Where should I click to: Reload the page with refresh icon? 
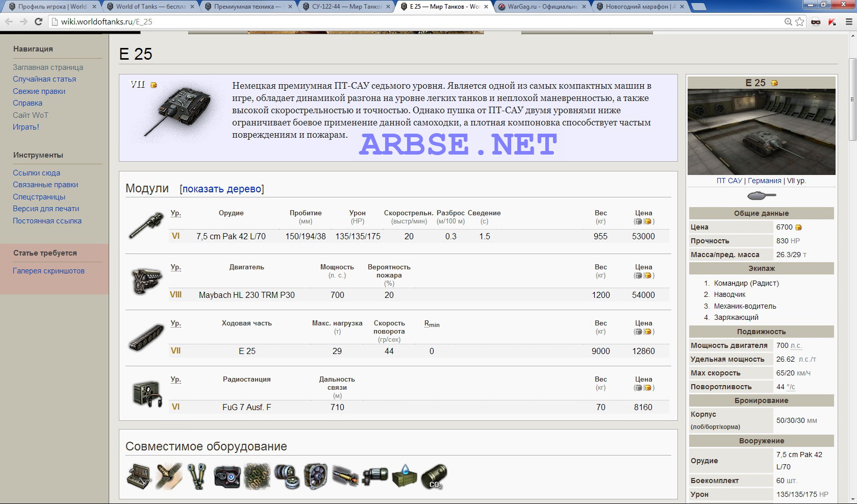tap(38, 21)
